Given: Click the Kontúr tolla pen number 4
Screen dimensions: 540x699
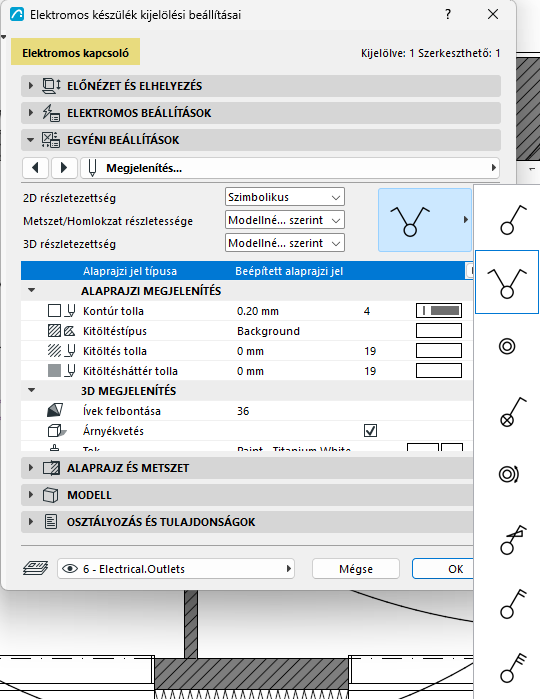Looking at the screenshot, I should coord(367,311).
